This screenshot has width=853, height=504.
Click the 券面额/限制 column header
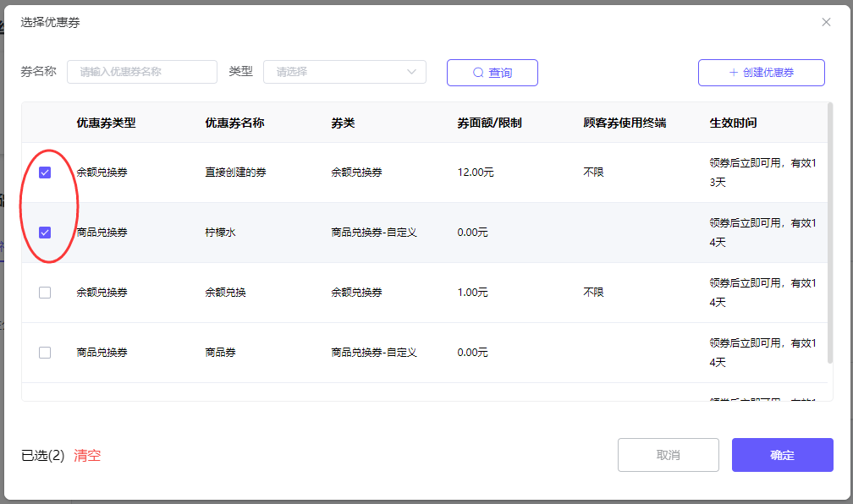(489, 123)
